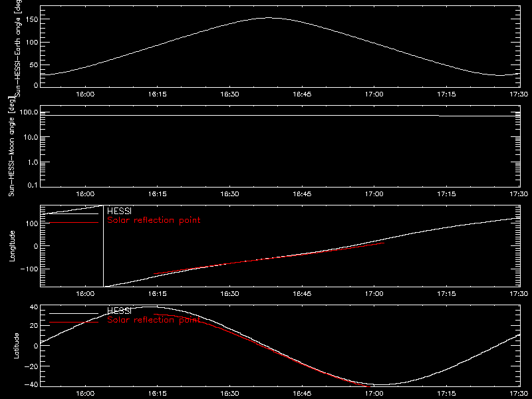Click the "0" tick on Earth angle plot

pyautogui.click(x=36, y=85)
